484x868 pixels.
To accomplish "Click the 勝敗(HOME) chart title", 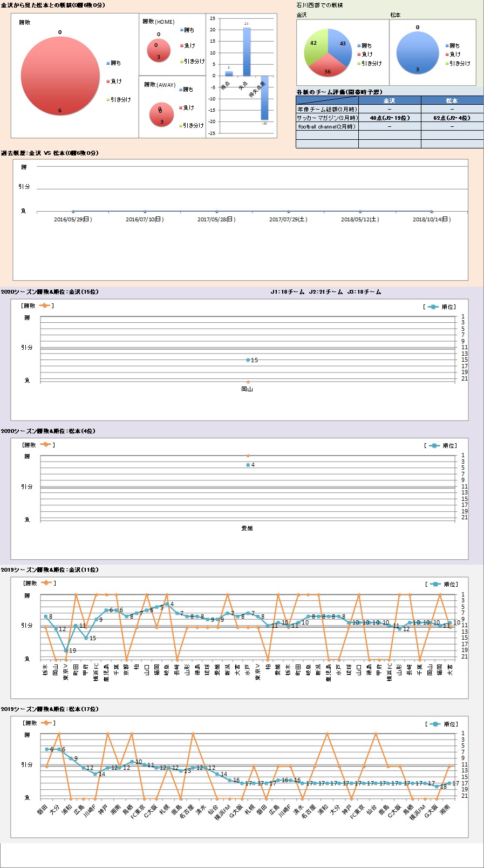I will [x=159, y=22].
